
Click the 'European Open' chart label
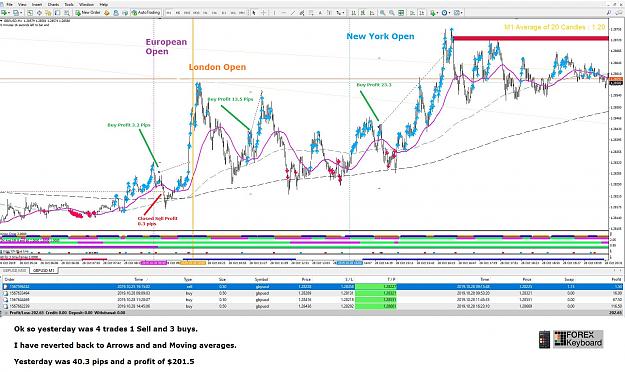[x=166, y=47]
